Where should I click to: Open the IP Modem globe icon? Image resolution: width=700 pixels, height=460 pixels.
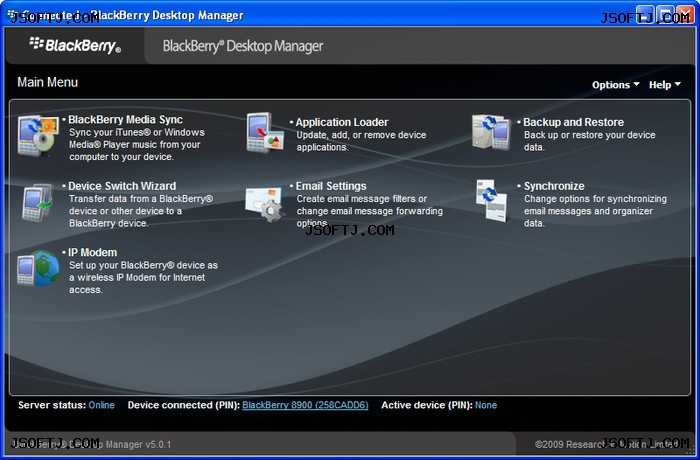(x=38, y=268)
